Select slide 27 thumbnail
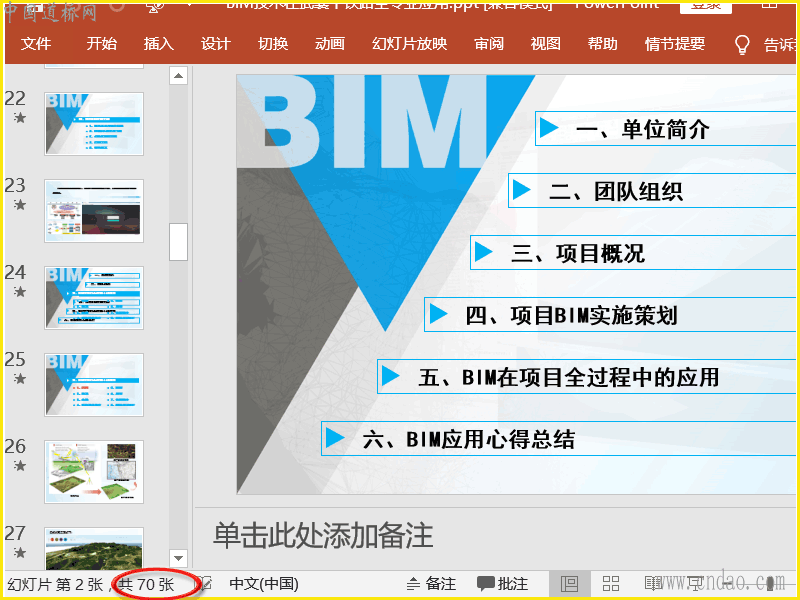 pyautogui.click(x=94, y=548)
